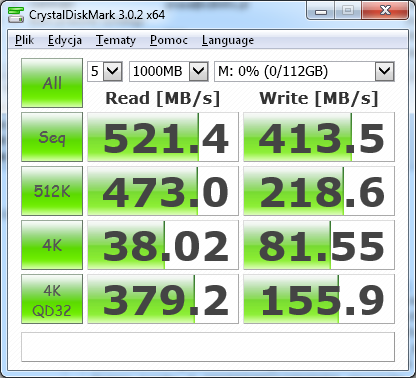This screenshot has height=378, width=416.
Task: Expand the 1000MB test size dropdown
Action: (169, 71)
